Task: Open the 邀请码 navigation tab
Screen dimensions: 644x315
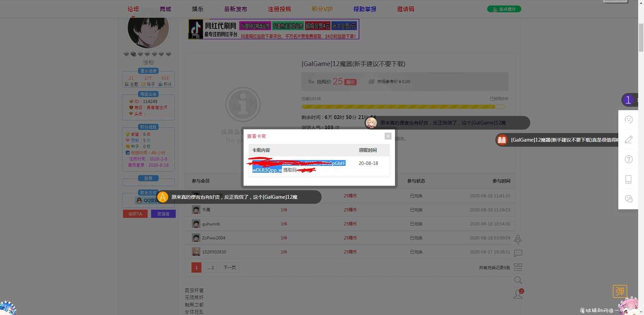Action: tap(406, 9)
